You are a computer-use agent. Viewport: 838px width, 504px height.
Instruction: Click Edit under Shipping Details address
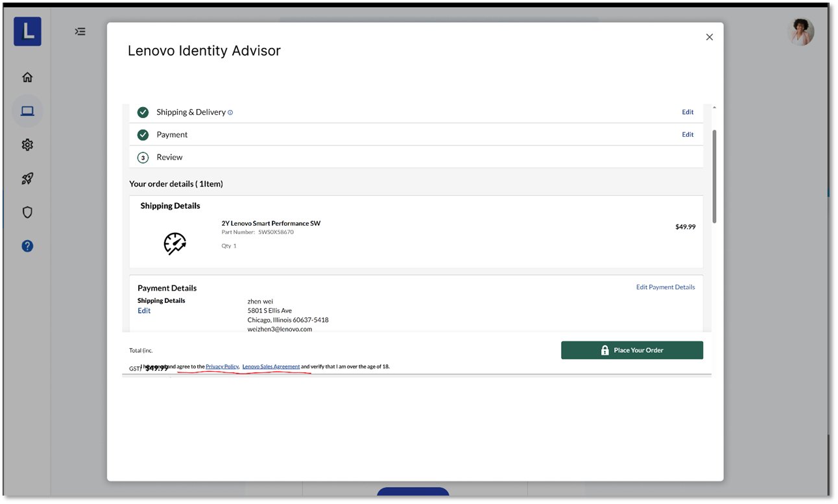click(144, 311)
